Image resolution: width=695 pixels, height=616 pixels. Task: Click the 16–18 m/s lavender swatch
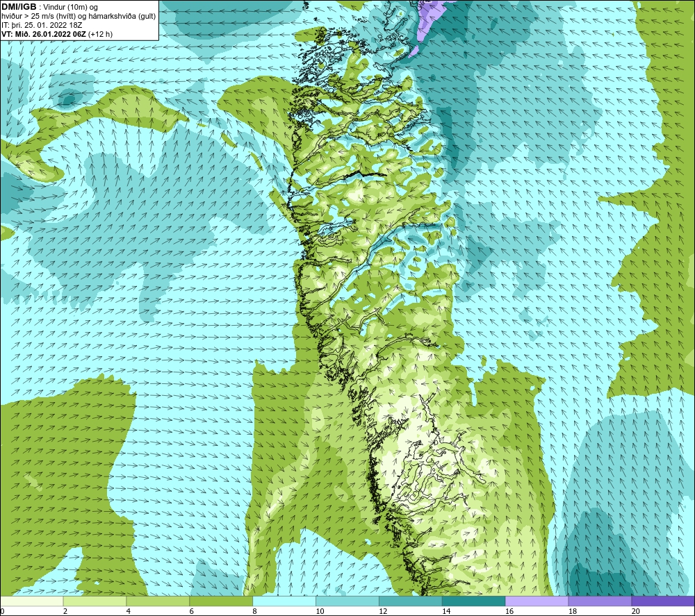click(x=537, y=601)
